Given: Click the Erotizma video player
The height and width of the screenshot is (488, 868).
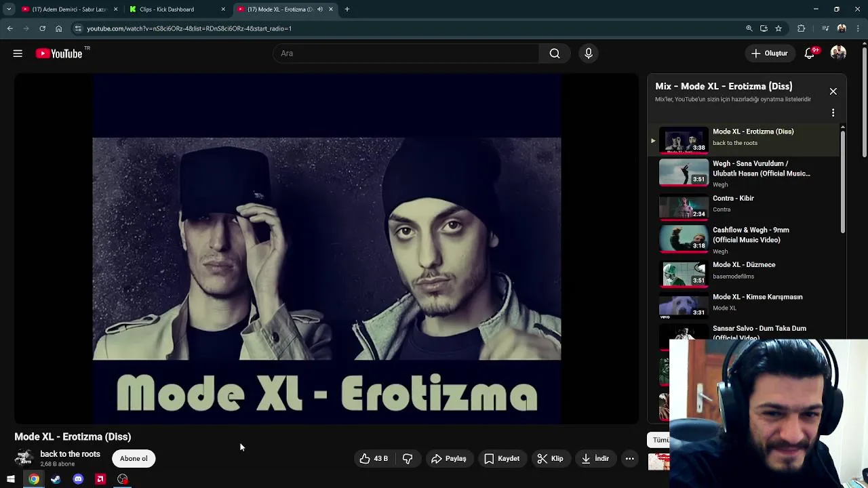Looking at the screenshot, I should click(x=326, y=249).
